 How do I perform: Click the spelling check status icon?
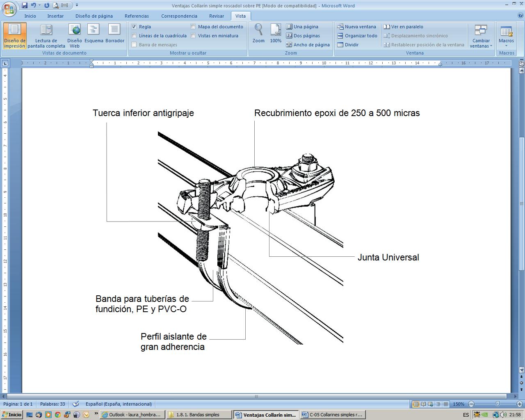(x=75, y=404)
